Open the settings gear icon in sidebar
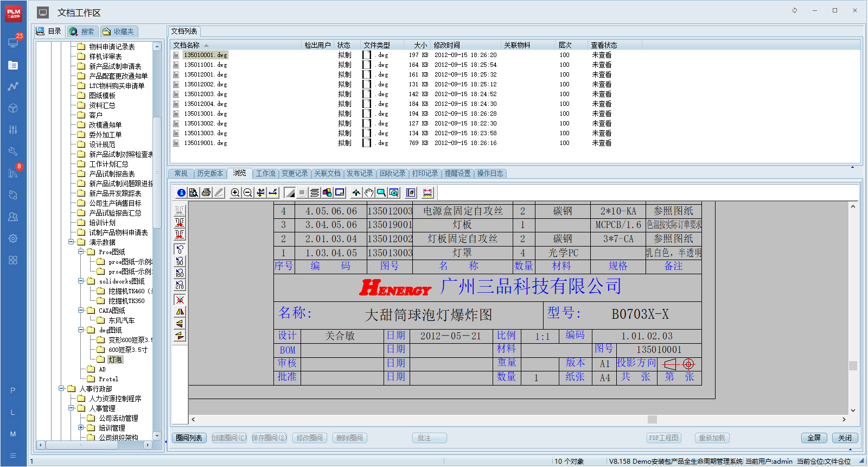 point(13,238)
